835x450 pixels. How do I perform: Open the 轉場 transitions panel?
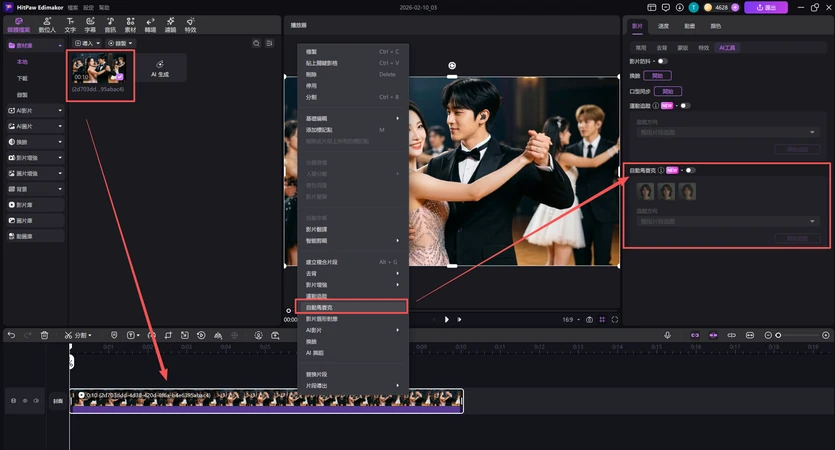150,23
